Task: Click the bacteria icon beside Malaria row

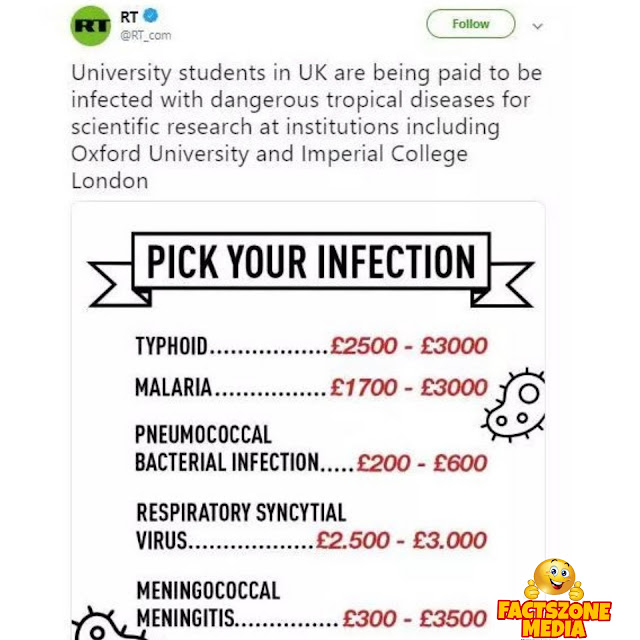Action: (x=515, y=404)
